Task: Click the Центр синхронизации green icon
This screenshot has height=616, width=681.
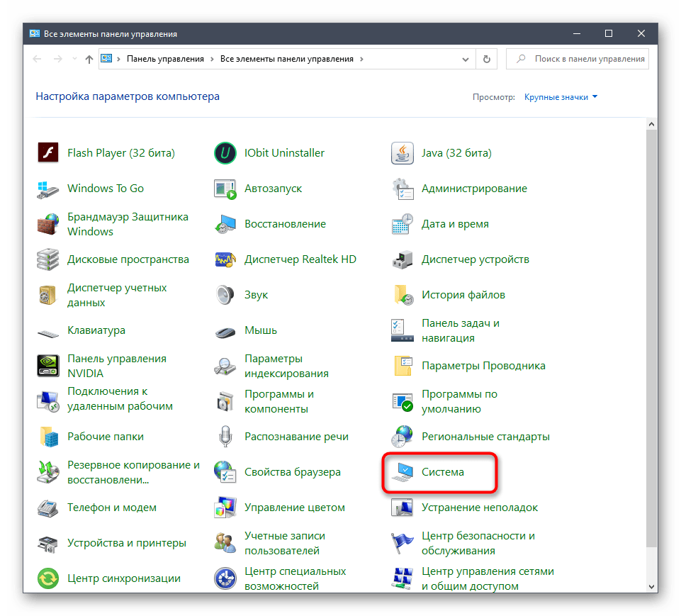Action: pyautogui.click(x=47, y=578)
